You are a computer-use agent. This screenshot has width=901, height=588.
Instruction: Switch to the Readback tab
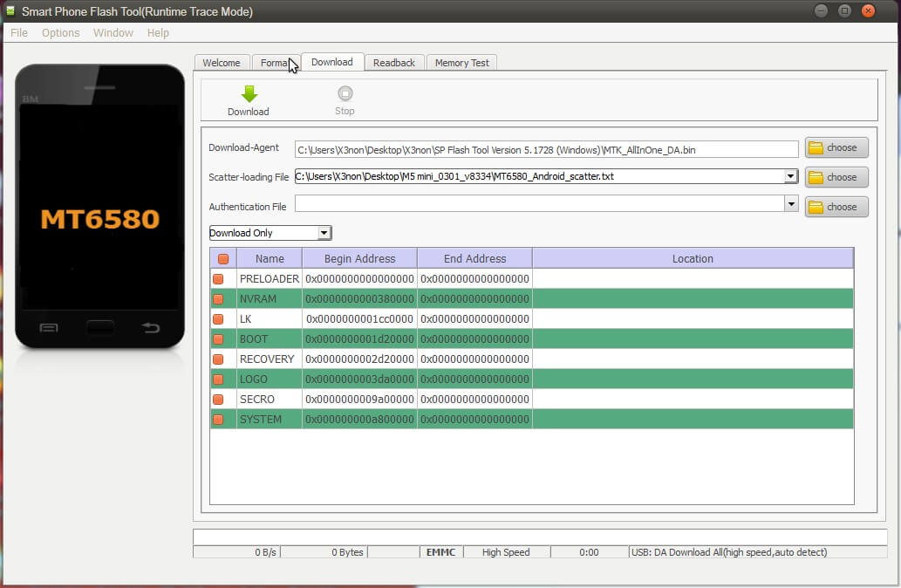(394, 62)
